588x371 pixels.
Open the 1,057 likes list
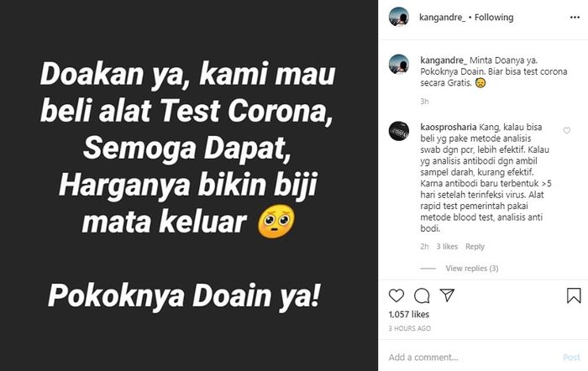pos(409,315)
